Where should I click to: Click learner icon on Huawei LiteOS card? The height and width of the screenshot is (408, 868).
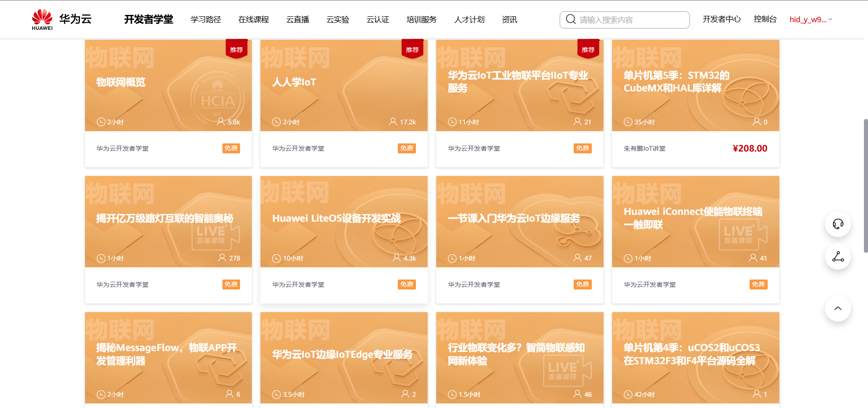396,258
